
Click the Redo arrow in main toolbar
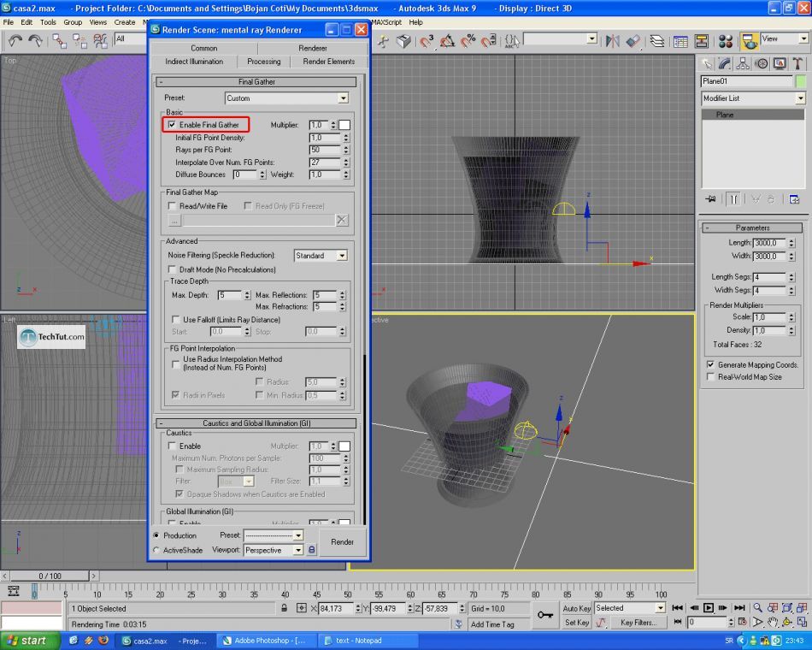pyautogui.click(x=35, y=40)
